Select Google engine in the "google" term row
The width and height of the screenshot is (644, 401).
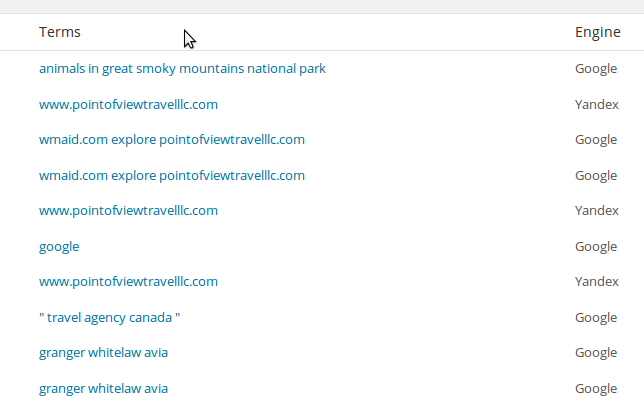[596, 247]
